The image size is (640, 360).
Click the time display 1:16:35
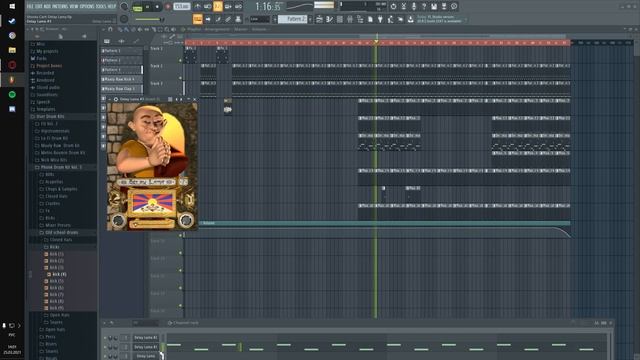(x=268, y=7)
